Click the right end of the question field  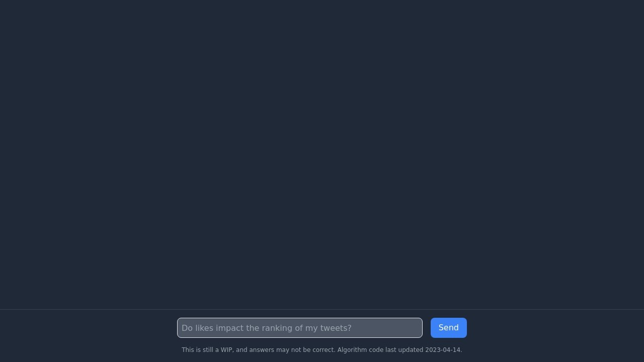[x=418, y=328]
